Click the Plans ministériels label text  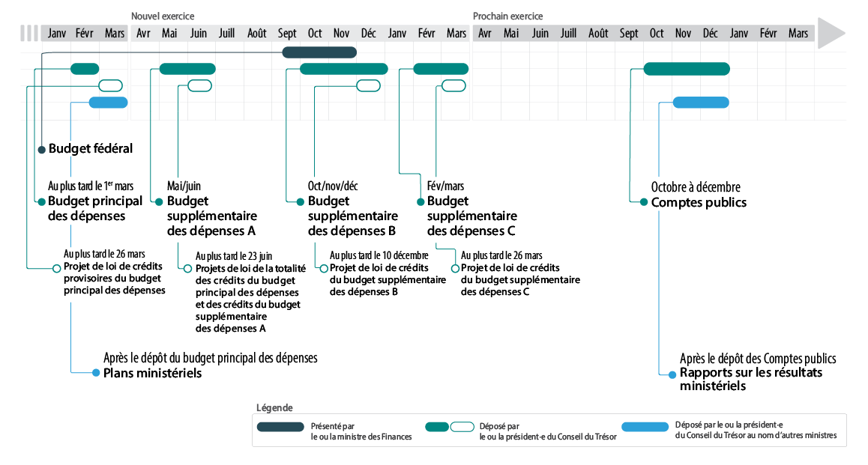pyautogui.click(x=152, y=373)
